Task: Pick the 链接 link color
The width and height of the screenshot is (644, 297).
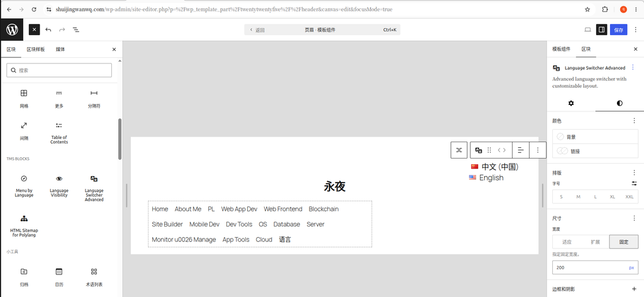Action: pos(596,151)
